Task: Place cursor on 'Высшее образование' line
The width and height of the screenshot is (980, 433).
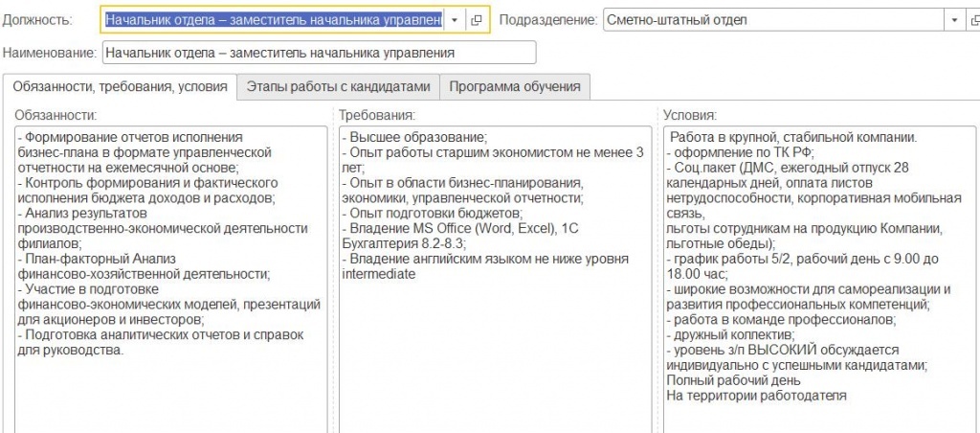Action: click(418, 138)
